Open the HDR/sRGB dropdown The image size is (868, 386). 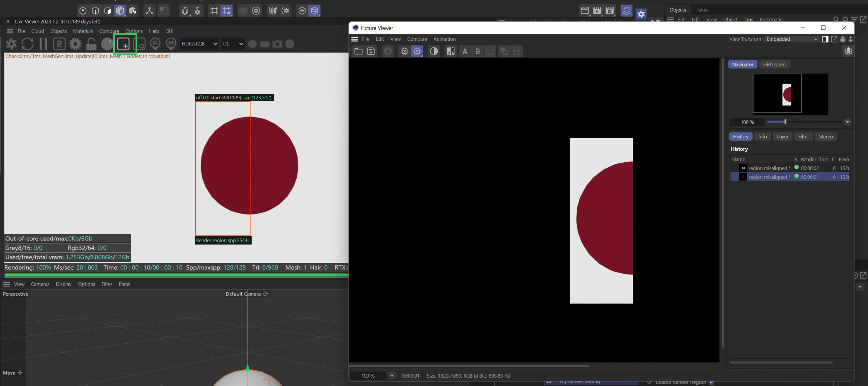pos(199,44)
